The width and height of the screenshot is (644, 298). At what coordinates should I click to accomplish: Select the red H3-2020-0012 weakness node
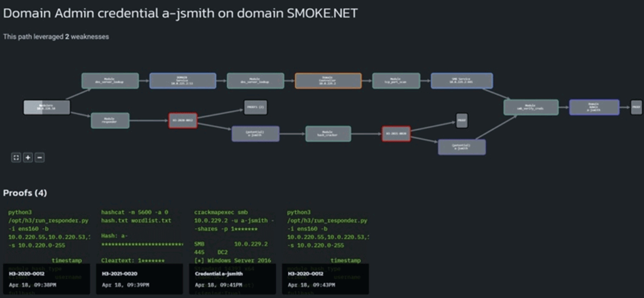point(183,121)
